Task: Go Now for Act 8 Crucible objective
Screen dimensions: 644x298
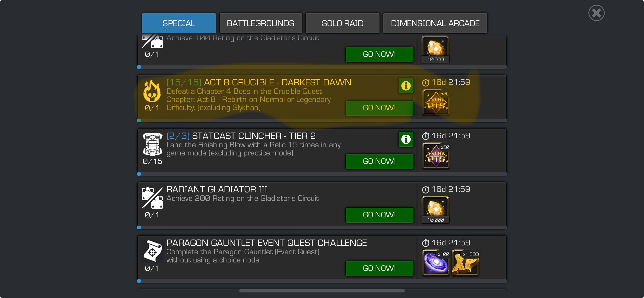Action: 379,108
